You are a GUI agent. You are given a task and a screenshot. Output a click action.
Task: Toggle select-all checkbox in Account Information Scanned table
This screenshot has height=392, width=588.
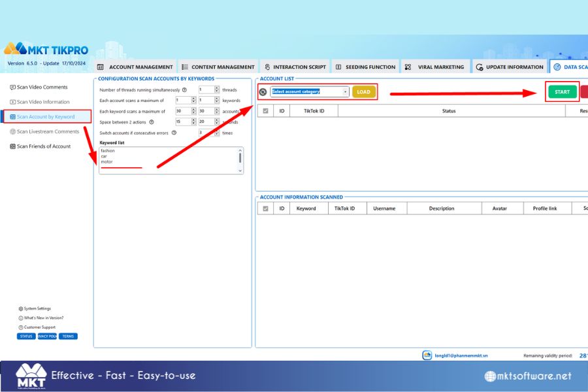[265, 208]
